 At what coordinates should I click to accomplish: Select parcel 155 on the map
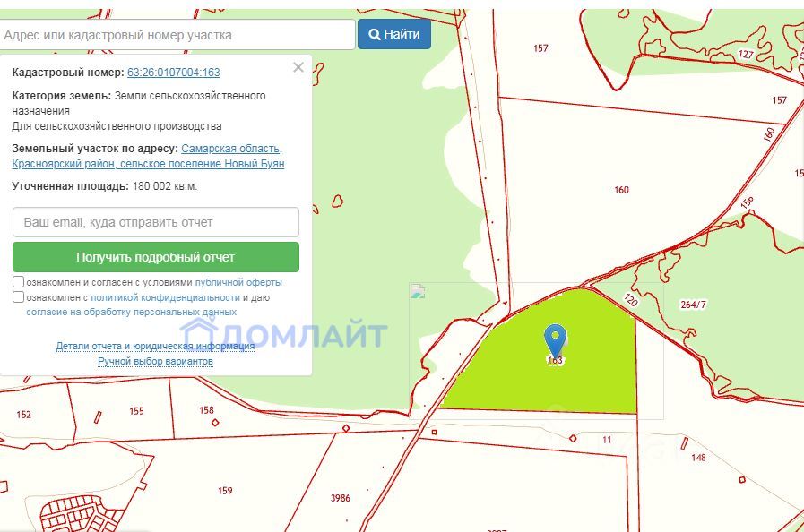[x=136, y=411]
